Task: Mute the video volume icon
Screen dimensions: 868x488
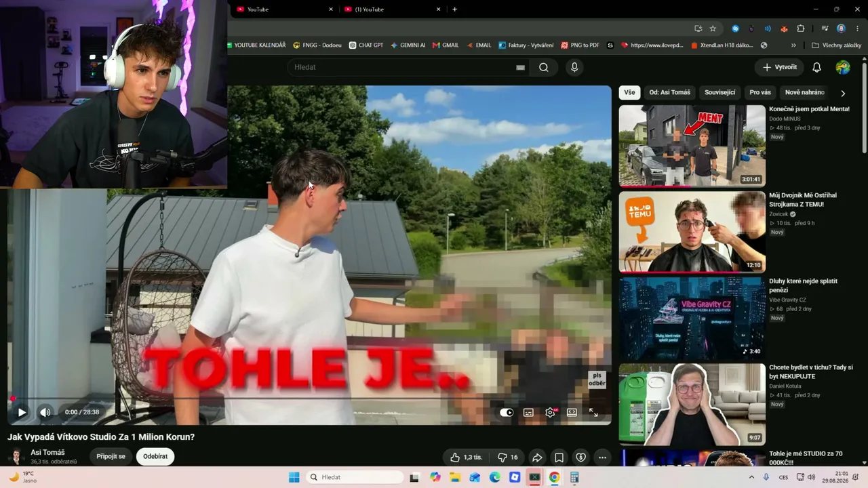Action: tap(45, 412)
